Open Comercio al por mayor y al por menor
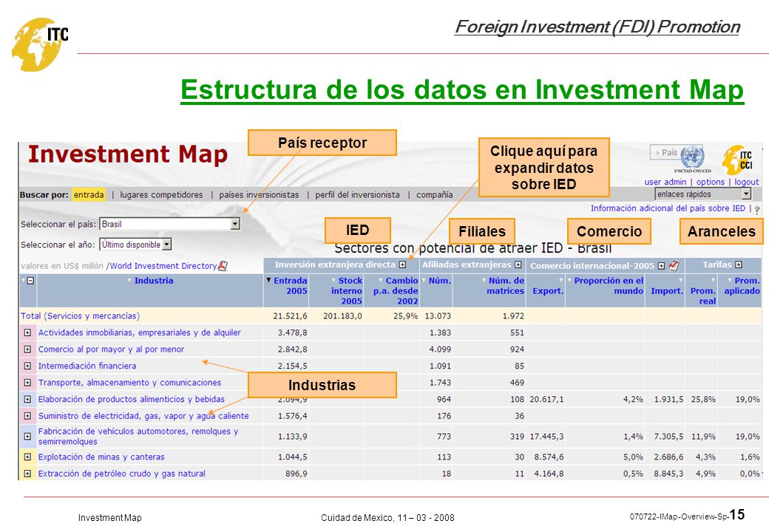The height and width of the screenshot is (532, 769). click(112, 349)
